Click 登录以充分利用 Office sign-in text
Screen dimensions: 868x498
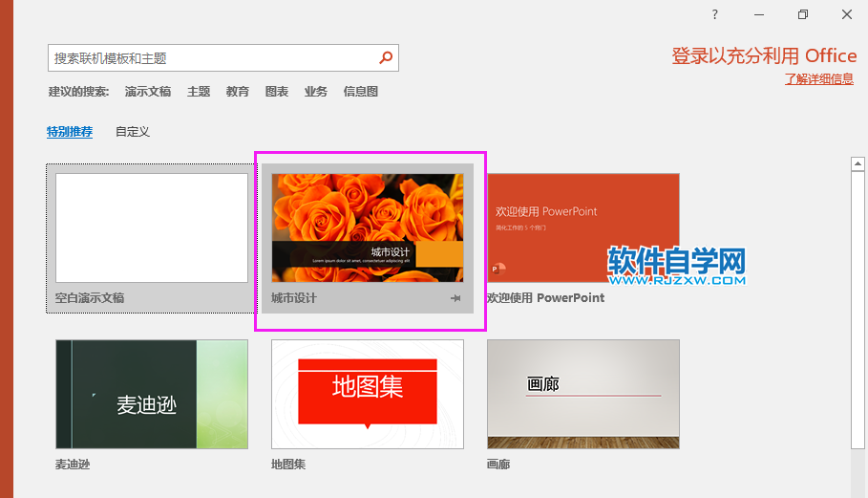tap(764, 56)
